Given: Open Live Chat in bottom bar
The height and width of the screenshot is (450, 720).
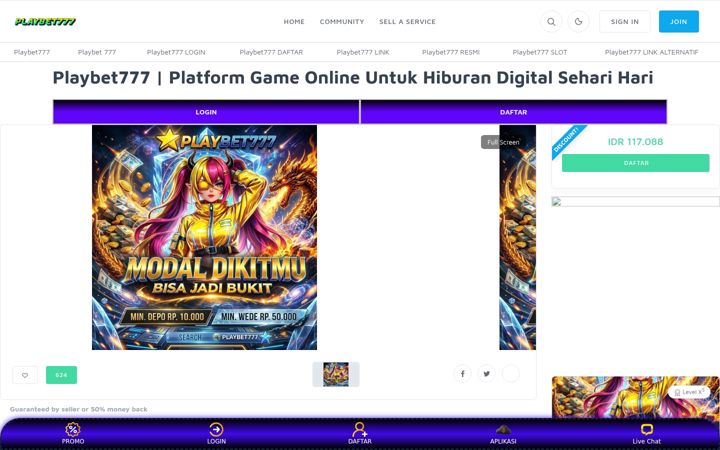Looking at the screenshot, I should pyautogui.click(x=647, y=434).
